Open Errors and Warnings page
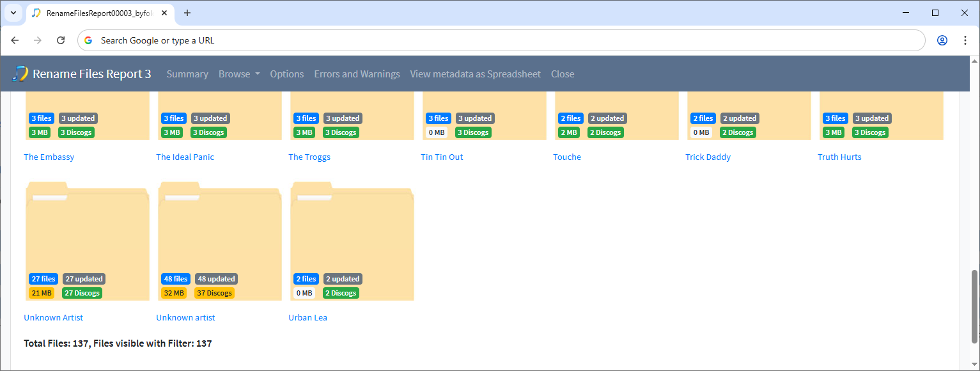Screen dimensions: 980x371 (357, 74)
